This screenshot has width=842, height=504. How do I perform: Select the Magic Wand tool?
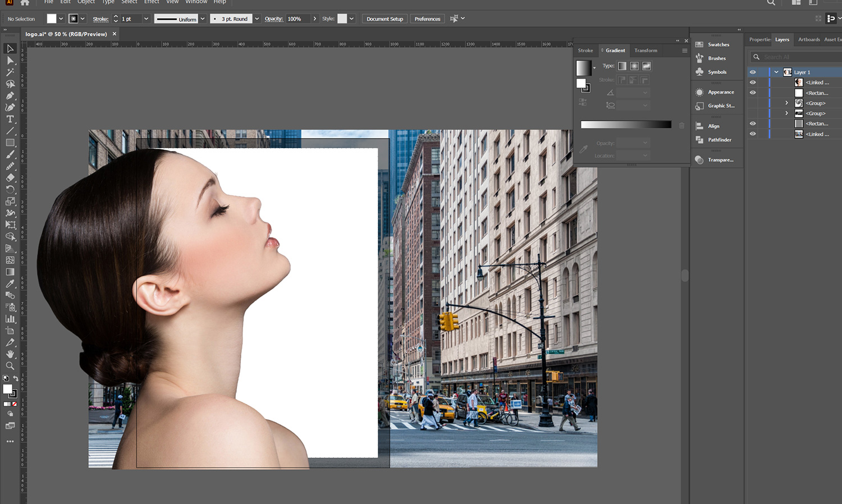click(x=10, y=72)
